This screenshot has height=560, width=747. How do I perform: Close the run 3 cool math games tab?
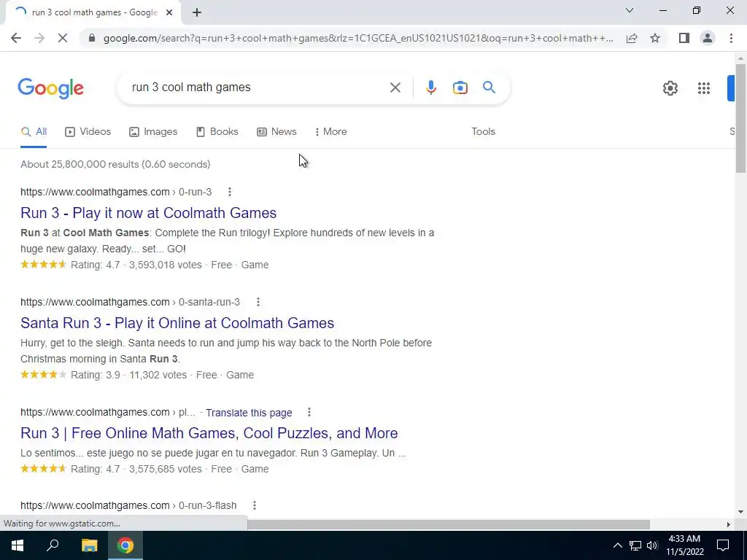pos(169,13)
